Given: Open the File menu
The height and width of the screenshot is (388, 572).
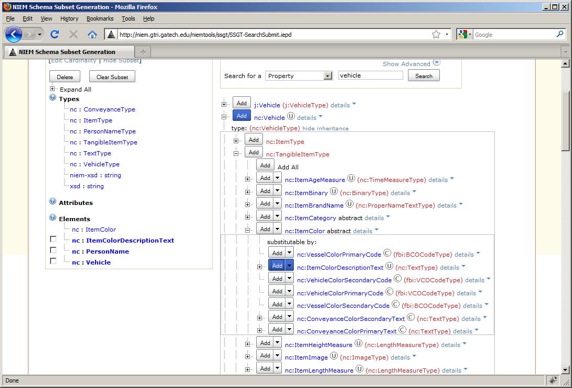Looking at the screenshot, I should pyautogui.click(x=10, y=19).
